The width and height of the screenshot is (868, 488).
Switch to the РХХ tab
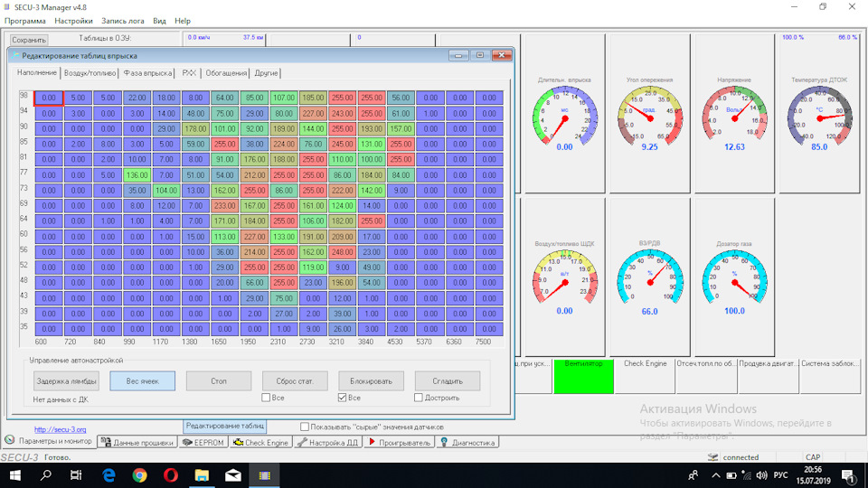pyautogui.click(x=189, y=73)
